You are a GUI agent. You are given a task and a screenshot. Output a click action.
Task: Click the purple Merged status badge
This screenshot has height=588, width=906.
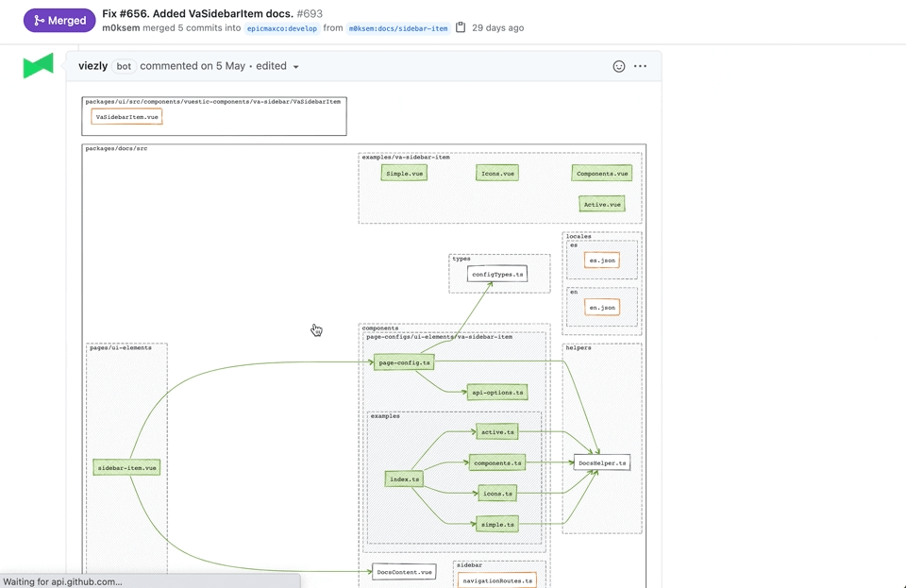click(59, 20)
